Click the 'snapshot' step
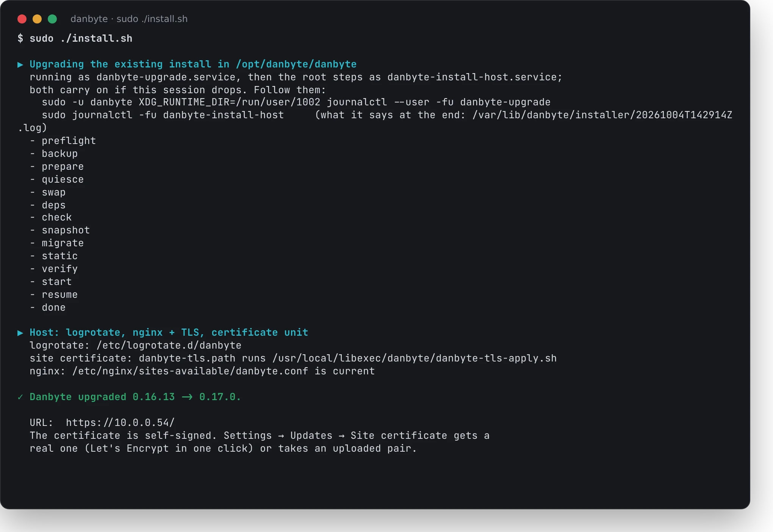Screen dimensions: 773x532 click(66, 230)
